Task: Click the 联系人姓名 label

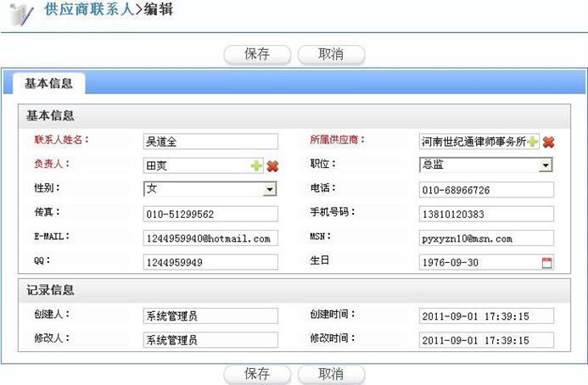Action: (x=61, y=140)
